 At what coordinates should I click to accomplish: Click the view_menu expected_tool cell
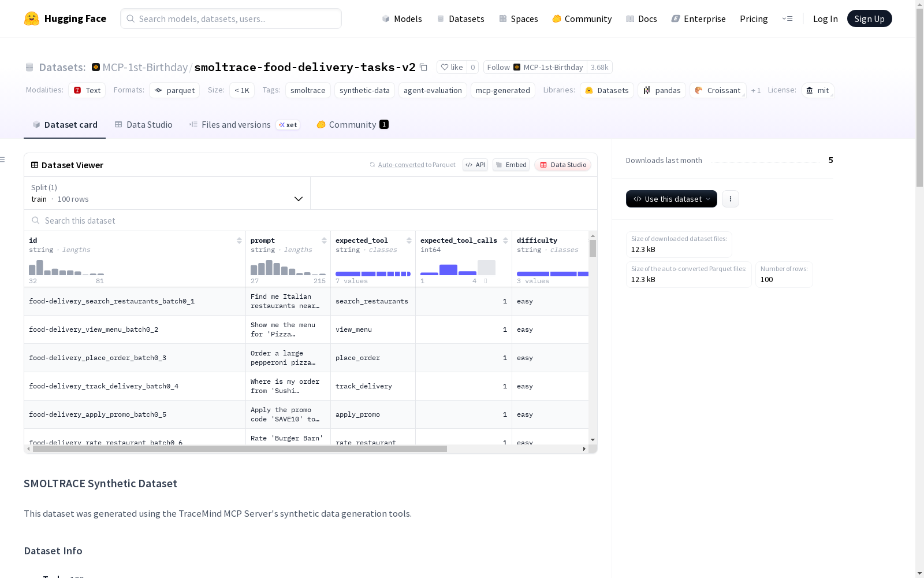pos(373,329)
